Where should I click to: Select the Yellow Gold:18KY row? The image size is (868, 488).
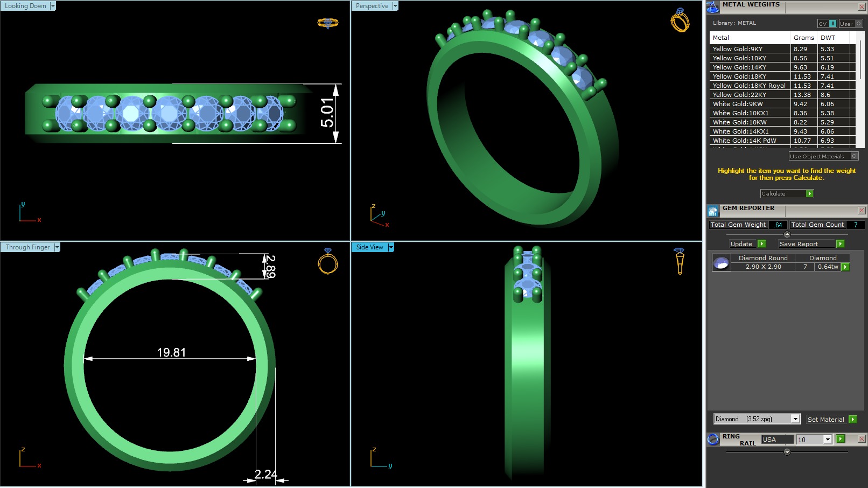point(782,76)
